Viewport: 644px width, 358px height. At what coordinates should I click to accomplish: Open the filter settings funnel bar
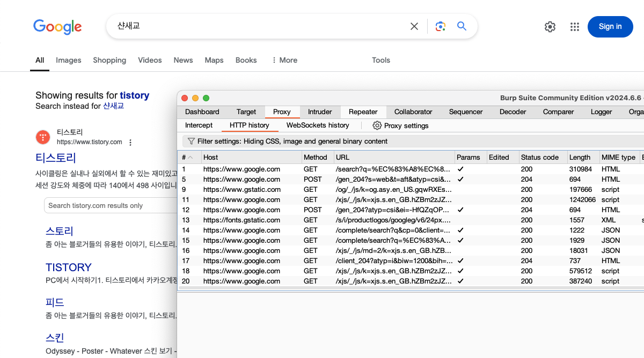pyautogui.click(x=413, y=141)
